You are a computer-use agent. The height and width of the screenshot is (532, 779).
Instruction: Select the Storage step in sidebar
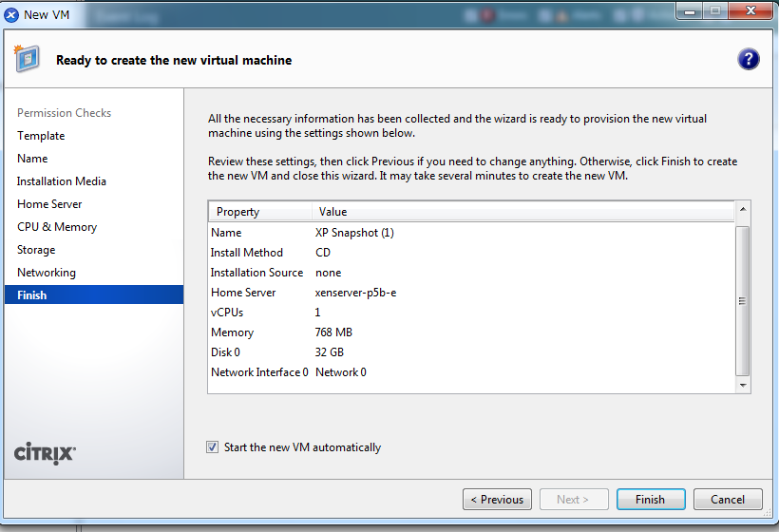coord(36,250)
